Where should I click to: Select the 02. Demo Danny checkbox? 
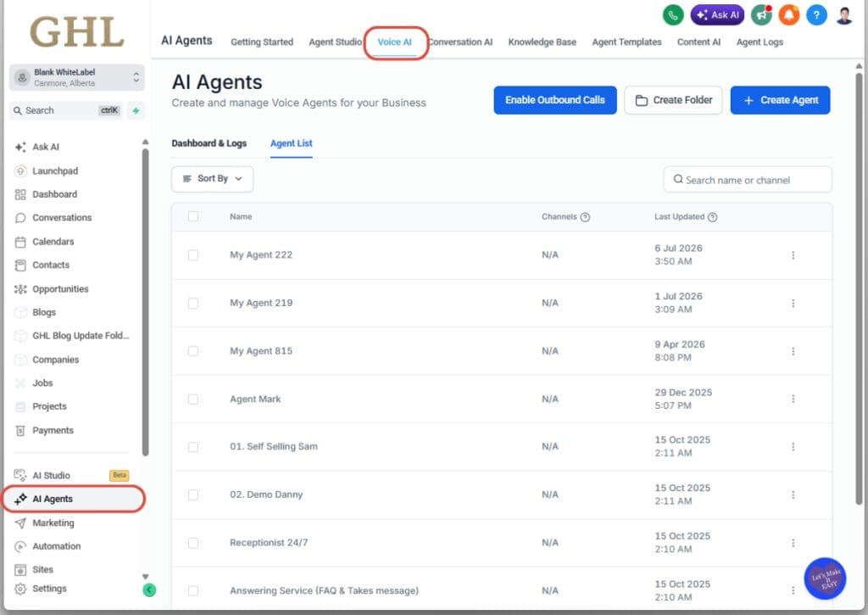pos(193,495)
